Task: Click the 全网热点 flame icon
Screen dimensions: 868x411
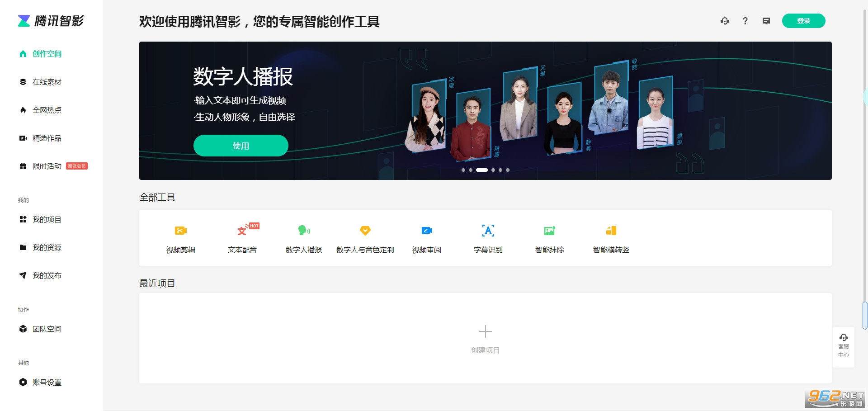Action: (23, 110)
